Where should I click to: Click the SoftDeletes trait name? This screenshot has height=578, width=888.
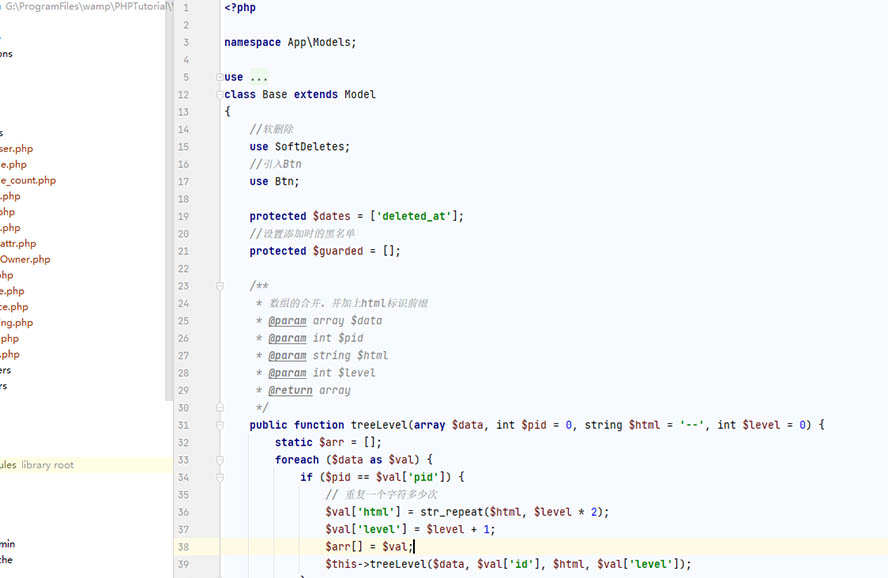click(312, 147)
